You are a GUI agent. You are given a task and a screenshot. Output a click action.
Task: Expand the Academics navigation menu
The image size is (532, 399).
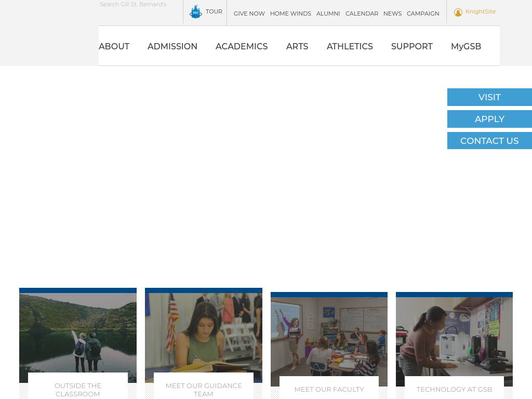tap(242, 46)
